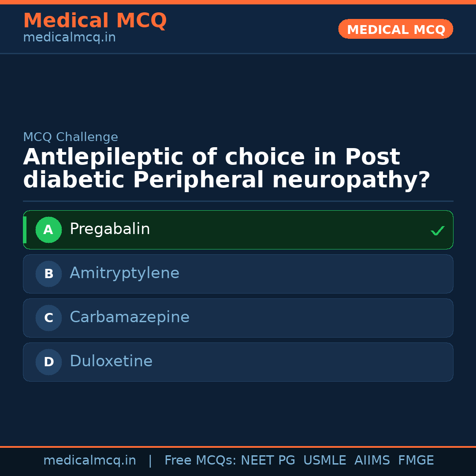This screenshot has width=476, height=476.
Task: Select the Pregabalin answer option
Action: (x=238, y=230)
